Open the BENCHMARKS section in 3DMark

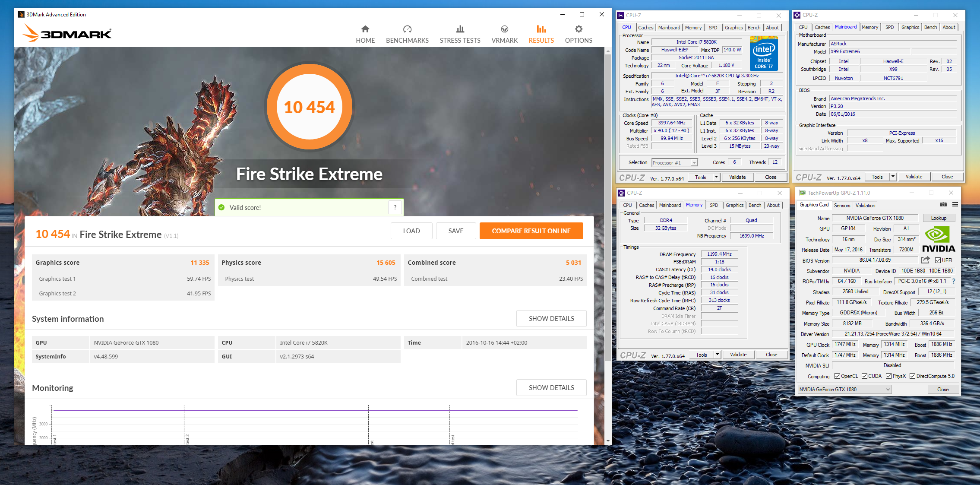coord(407,35)
